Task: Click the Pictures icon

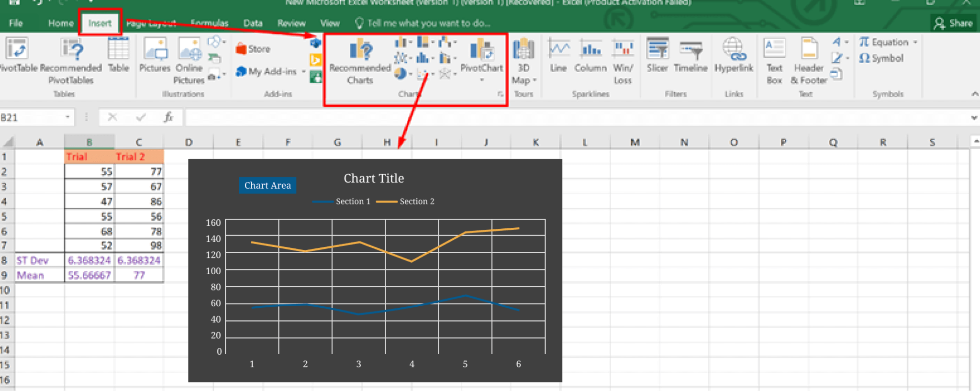Action: pyautogui.click(x=155, y=55)
